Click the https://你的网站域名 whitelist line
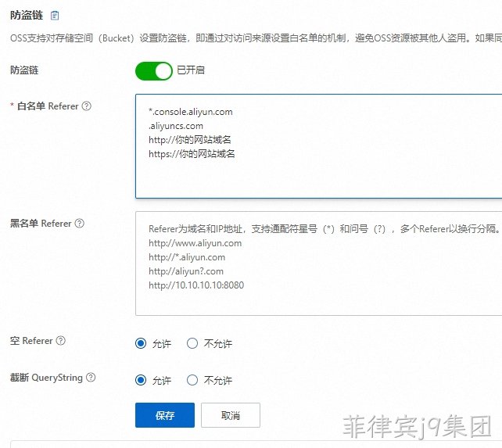Screen dimensions: 502x448 point(192,154)
